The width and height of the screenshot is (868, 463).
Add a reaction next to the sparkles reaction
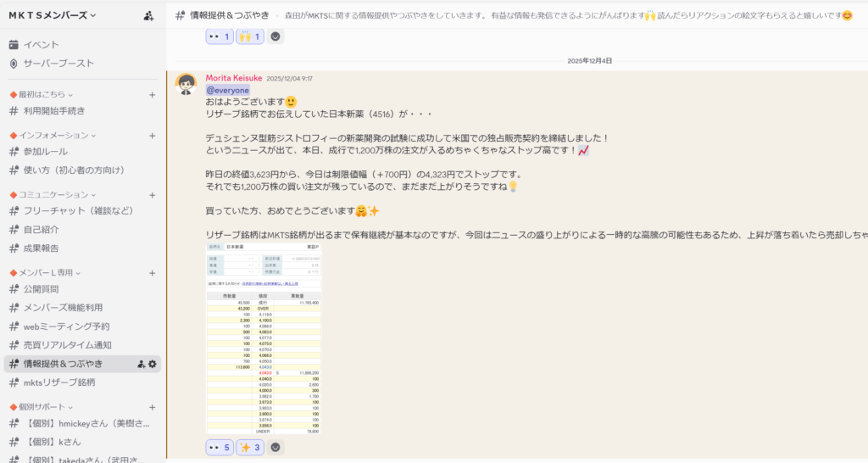[275, 447]
